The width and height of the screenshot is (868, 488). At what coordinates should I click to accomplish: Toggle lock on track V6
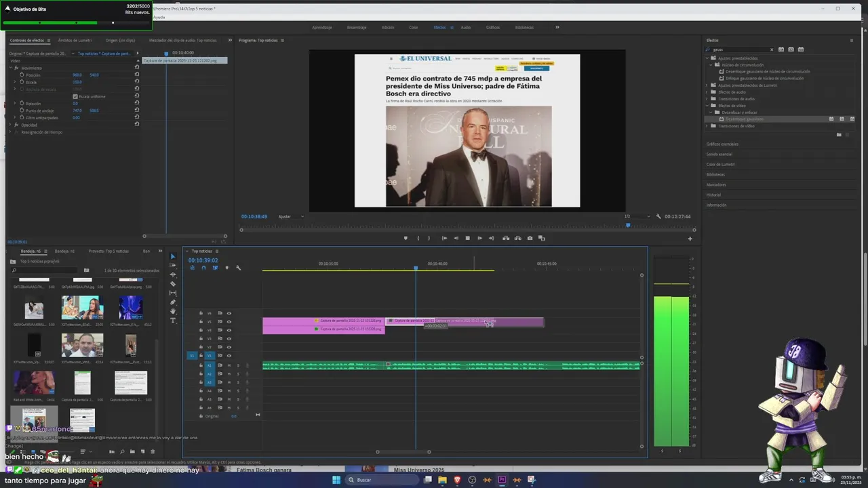click(x=201, y=313)
